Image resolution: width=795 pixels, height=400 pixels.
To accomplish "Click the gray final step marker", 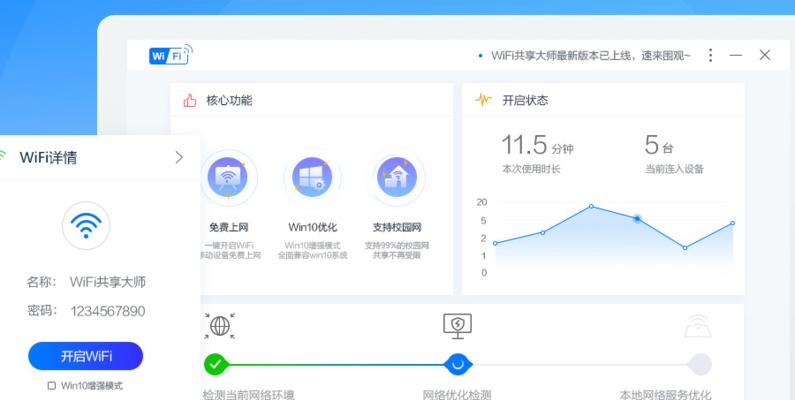I will 700,364.
